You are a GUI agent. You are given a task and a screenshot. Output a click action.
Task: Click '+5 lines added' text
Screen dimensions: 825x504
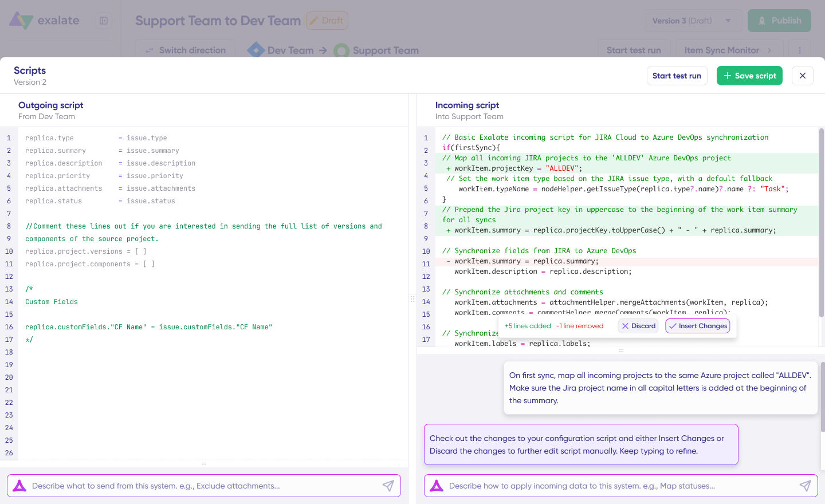point(528,326)
